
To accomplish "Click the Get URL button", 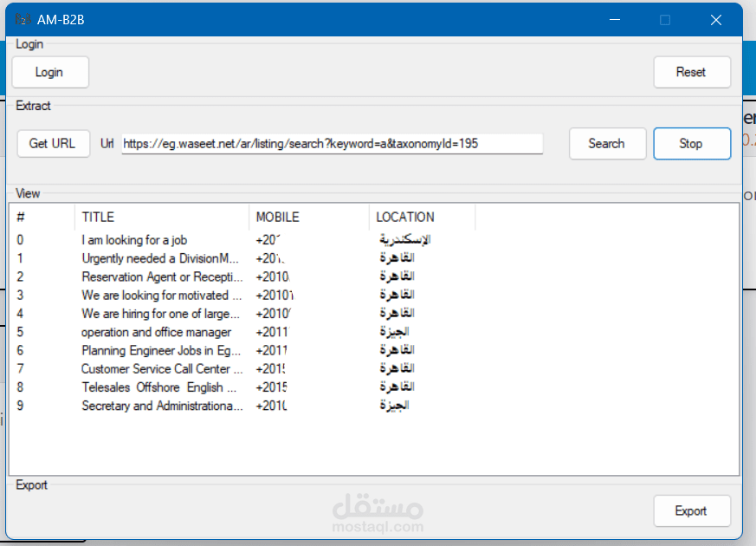I will [53, 144].
